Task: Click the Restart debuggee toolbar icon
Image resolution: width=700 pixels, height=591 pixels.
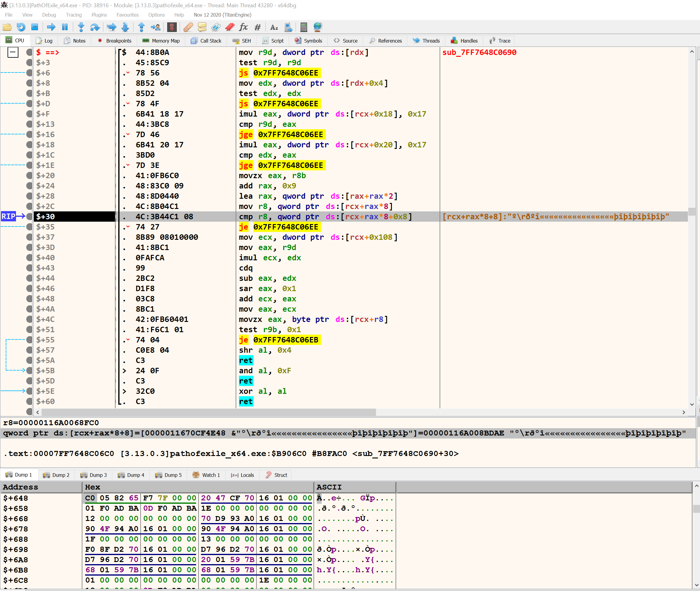Action: click(x=21, y=27)
